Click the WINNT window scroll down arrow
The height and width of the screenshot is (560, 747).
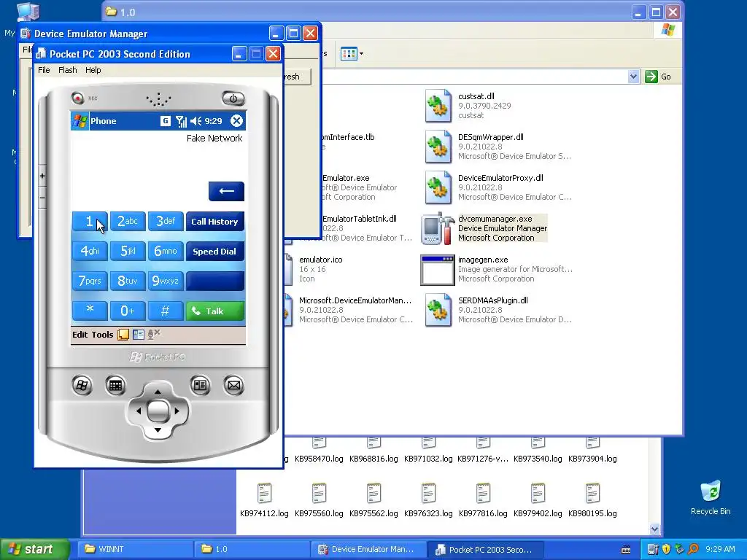654,529
